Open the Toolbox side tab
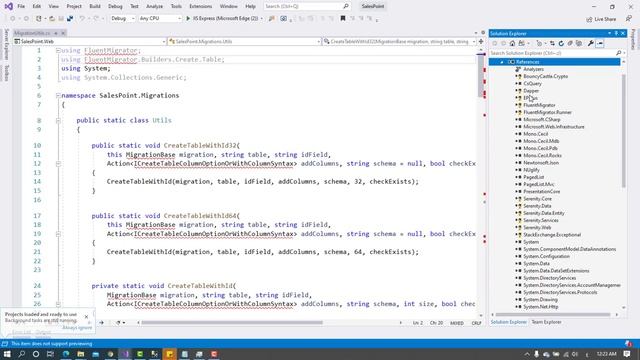The width and height of the screenshot is (640, 360). tap(6, 73)
